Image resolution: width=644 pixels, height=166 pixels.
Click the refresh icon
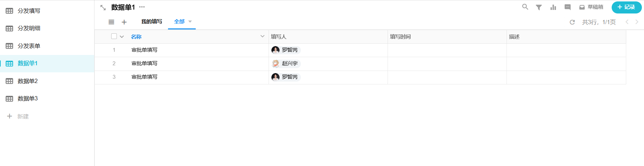coord(572,22)
